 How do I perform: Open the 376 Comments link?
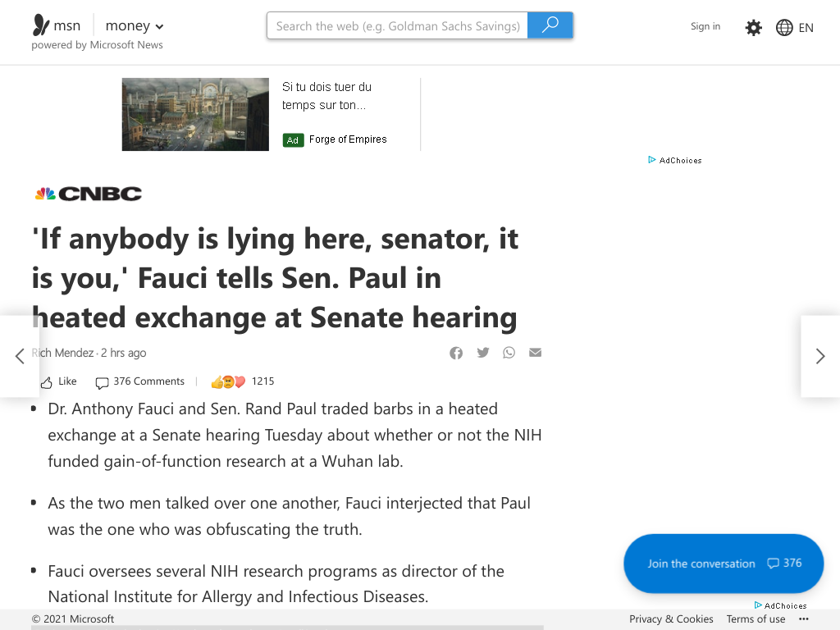pyautogui.click(x=139, y=381)
